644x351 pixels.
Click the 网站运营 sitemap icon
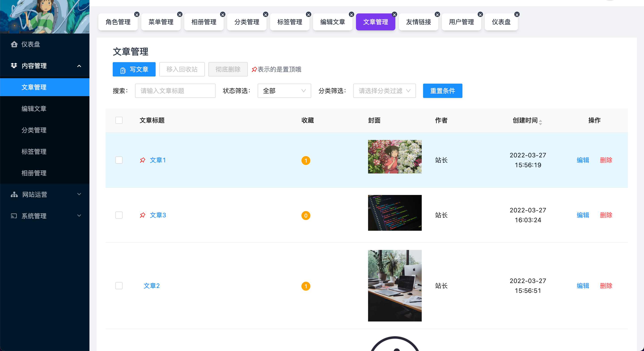(14, 195)
